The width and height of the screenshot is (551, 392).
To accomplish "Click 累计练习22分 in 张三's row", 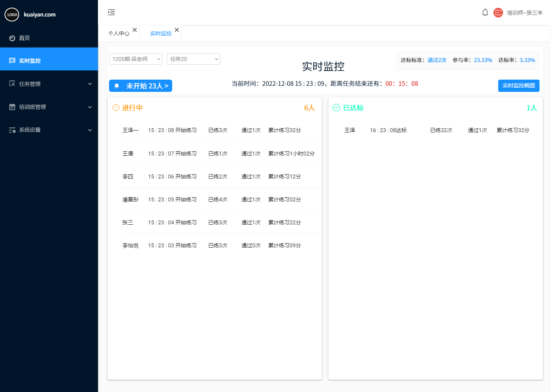I will pos(285,222).
